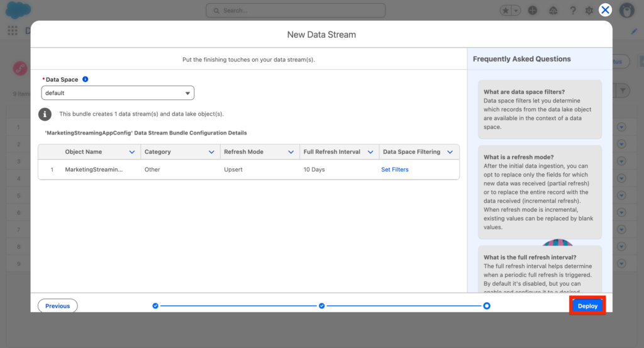Open the App Launcher grid icon
Viewport: 644px width, 348px height.
[13, 31]
